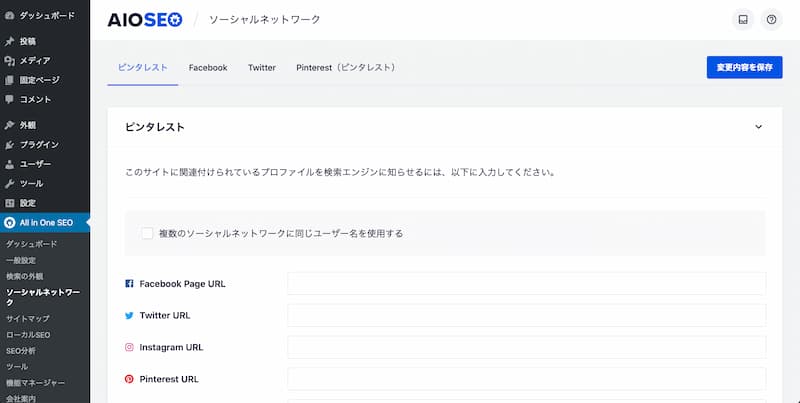The width and height of the screenshot is (800, 403).
Task: Switch to the Twitter tab
Action: pyautogui.click(x=262, y=67)
